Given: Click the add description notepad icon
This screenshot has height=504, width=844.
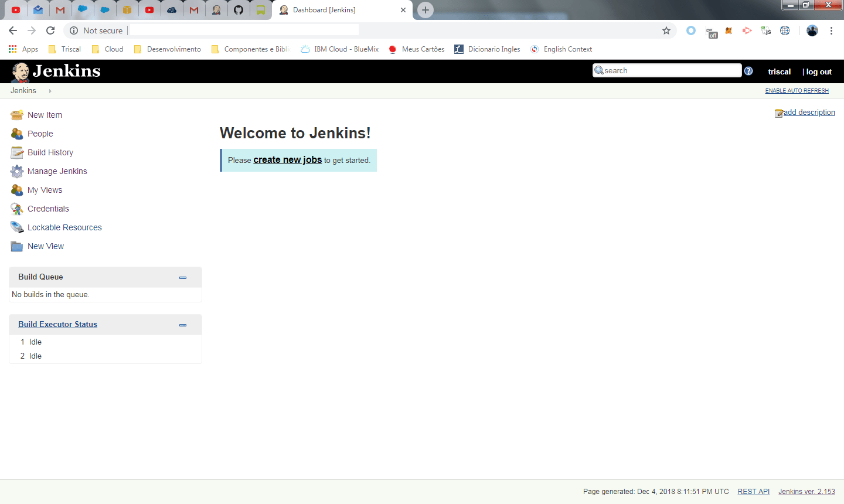Looking at the screenshot, I should (779, 113).
